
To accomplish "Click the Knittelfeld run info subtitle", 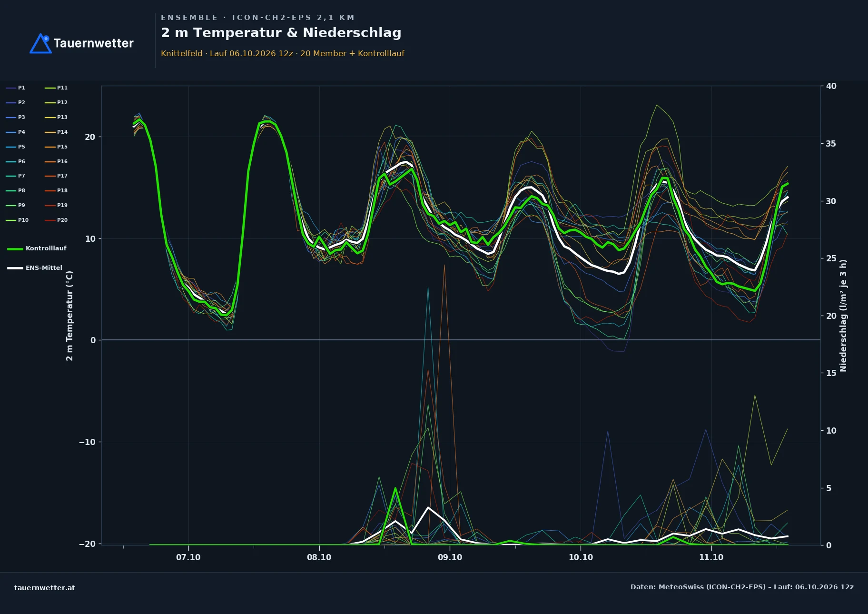I will pyautogui.click(x=283, y=53).
